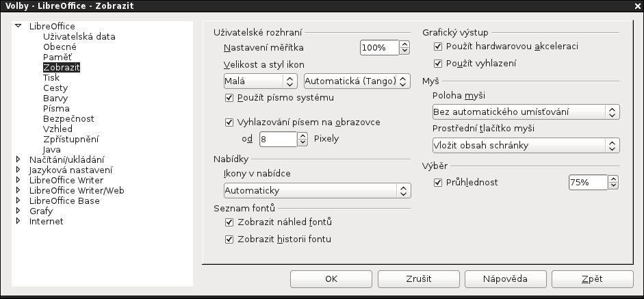Collapse the LibreOffice tree node
Image resolution: width=644 pixels, height=299 pixels.
pos(18,26)
